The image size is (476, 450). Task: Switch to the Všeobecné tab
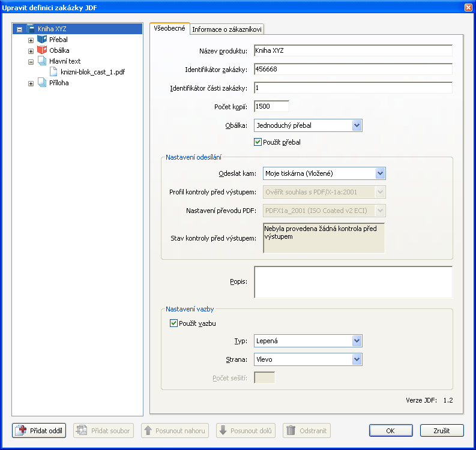pos(169,28)
